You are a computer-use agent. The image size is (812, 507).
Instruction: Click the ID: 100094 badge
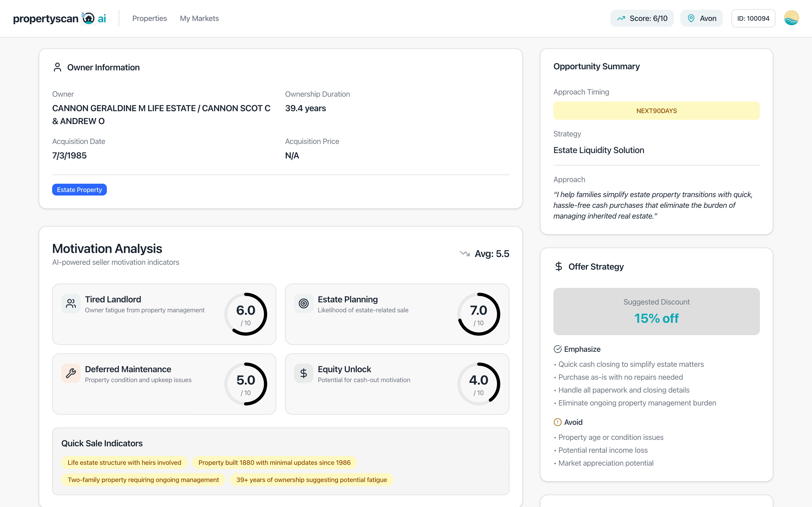coord(753,19)
